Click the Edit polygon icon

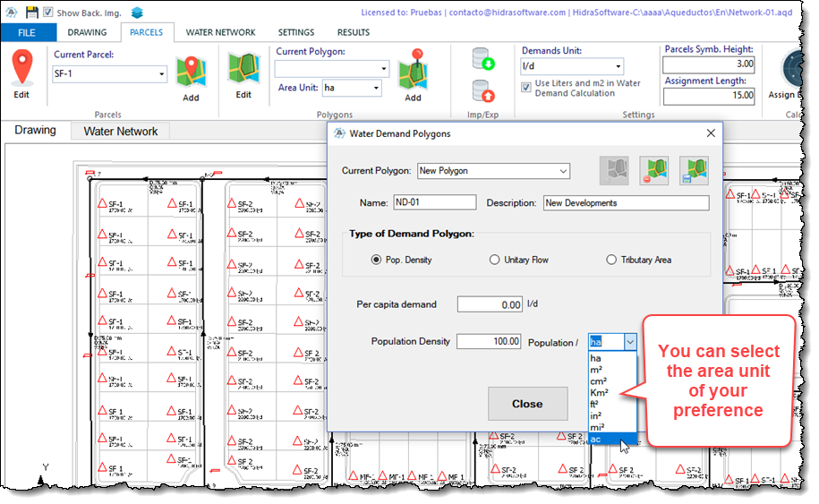tap(243, 68)
